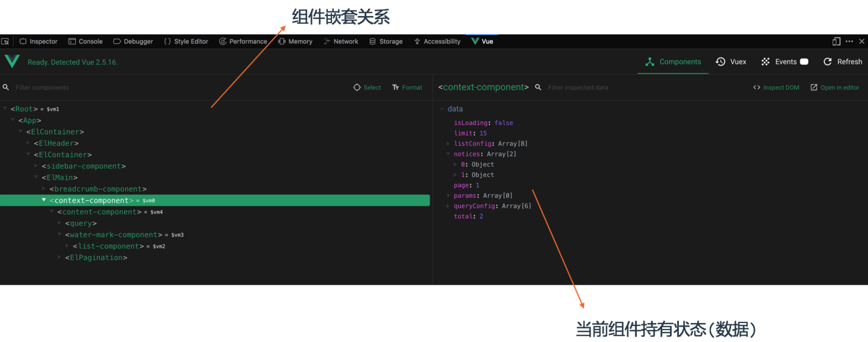This screenshot has width=868, height=342.
Task: Collapse the data section
Action: tap(442, 108)
